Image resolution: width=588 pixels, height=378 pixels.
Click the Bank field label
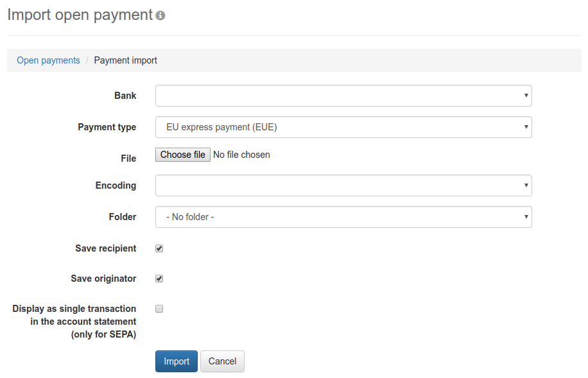(x=125, y=96)
